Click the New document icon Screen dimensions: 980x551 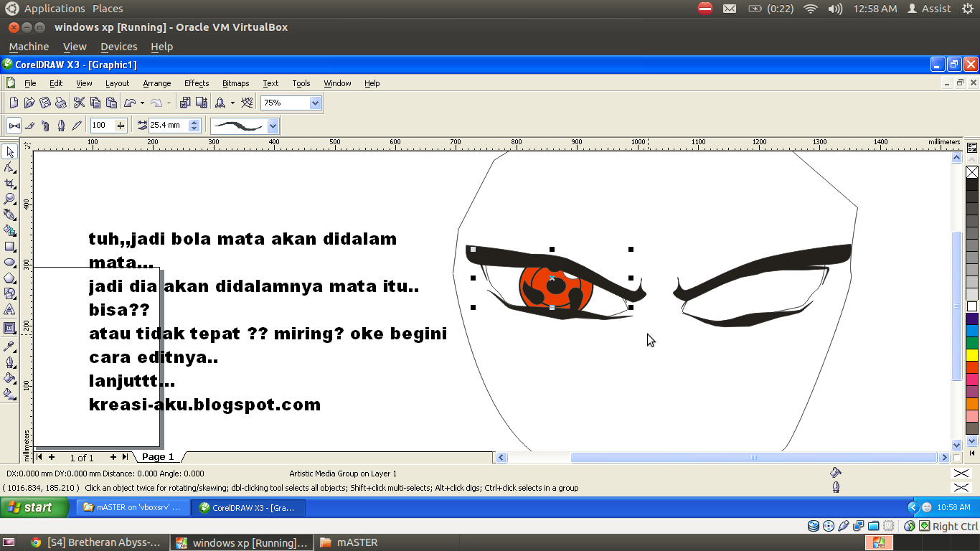[x=14, y=103]
